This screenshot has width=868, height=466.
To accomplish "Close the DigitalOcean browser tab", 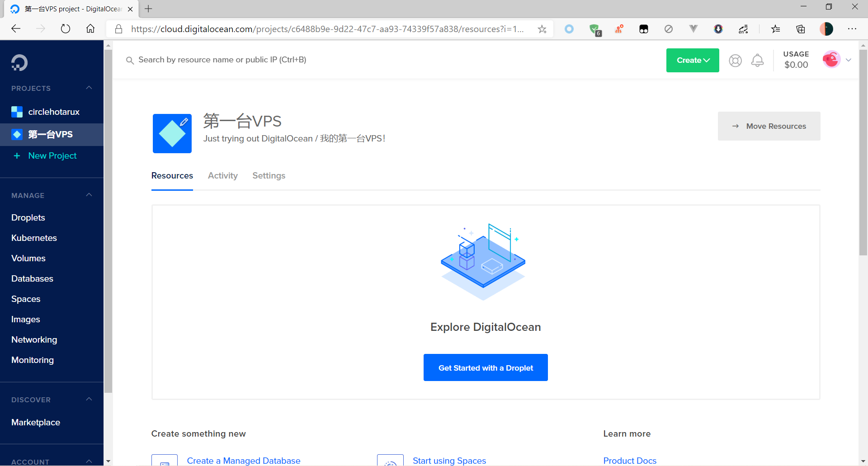I will tap(130, 9).
